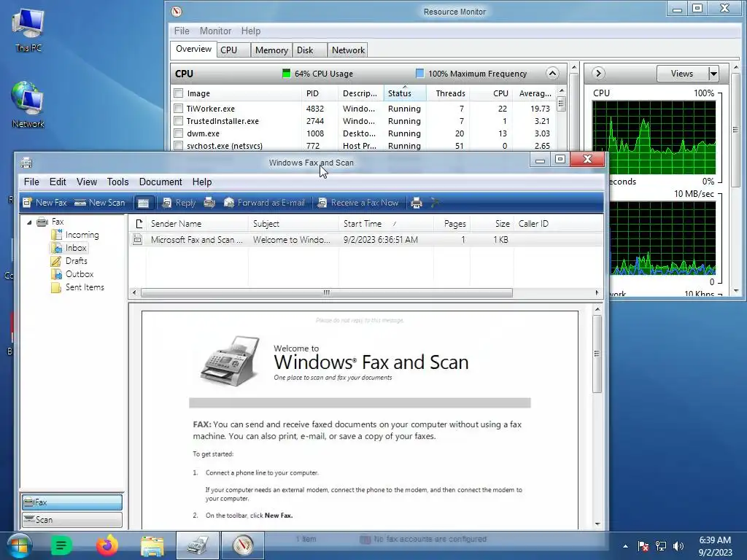Open the Network desktop icon
Image resolution: width=747 pixels, height=560 pixels.
pos(28,105)
